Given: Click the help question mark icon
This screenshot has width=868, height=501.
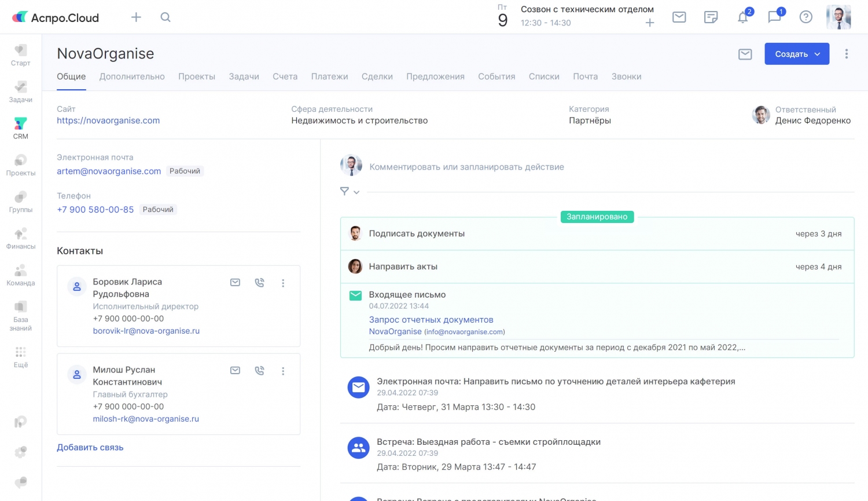Looking at the screenshot, I should coord(806,17).
